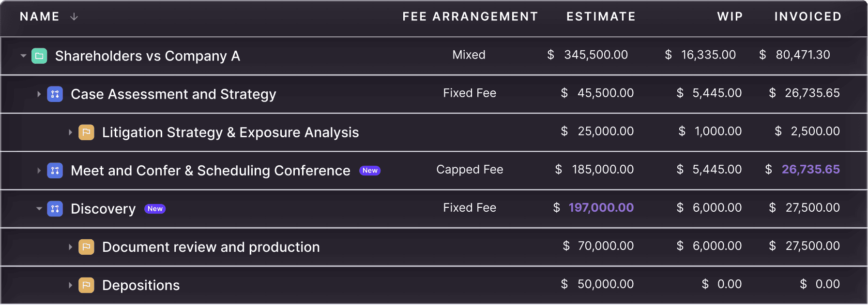868x305 pixels.
Task: Expand the Meet and Confer row
Action: coord(39,170)
